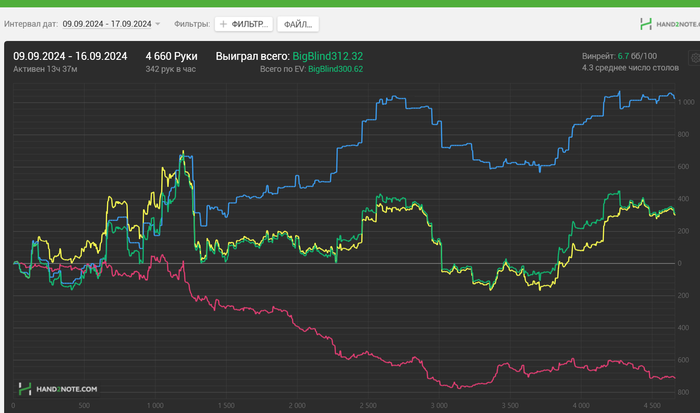Click graph date range 09.09.2024 - 16.09.2024
Screen dimensions: 700x413
pyautogui.click(x=70, y=56)
